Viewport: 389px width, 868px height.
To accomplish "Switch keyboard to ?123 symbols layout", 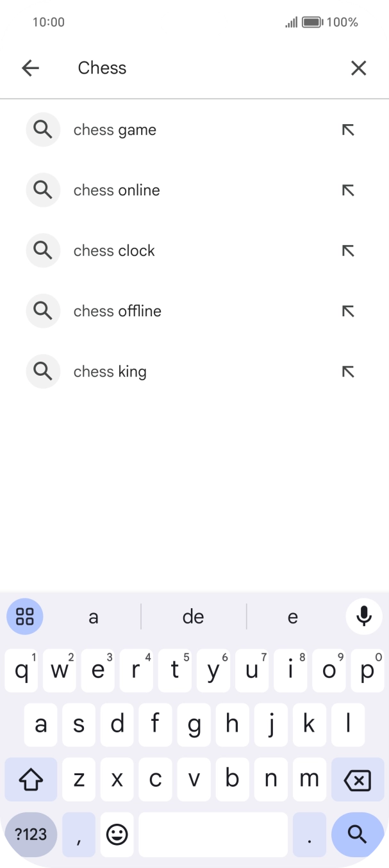I will (x=29, y=835).
